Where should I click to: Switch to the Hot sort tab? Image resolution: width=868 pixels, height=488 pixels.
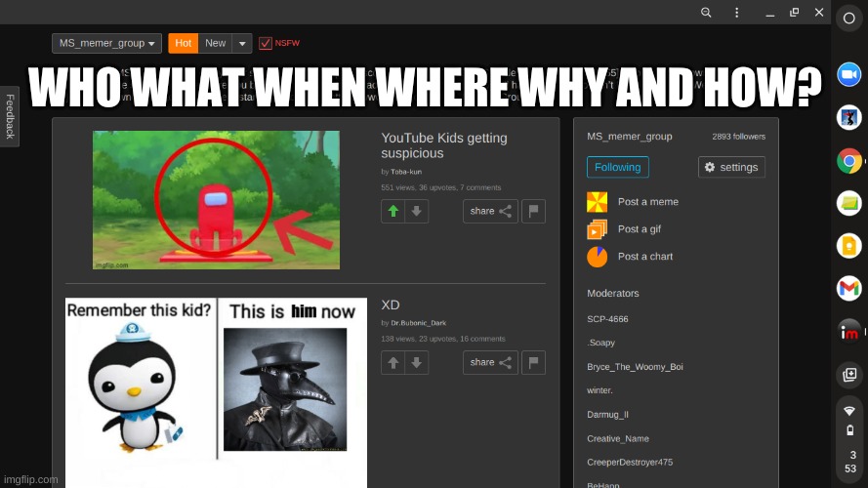click(184, 43)
